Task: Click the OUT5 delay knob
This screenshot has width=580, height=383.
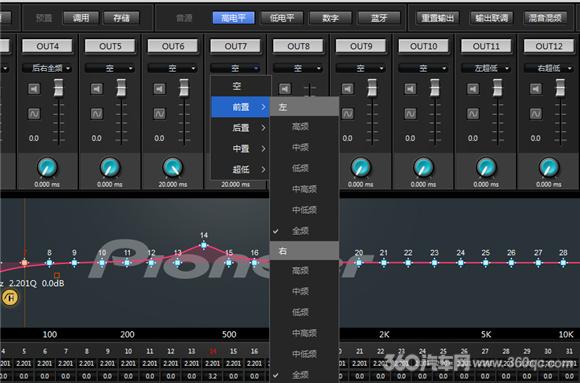Action: point(110,167)
